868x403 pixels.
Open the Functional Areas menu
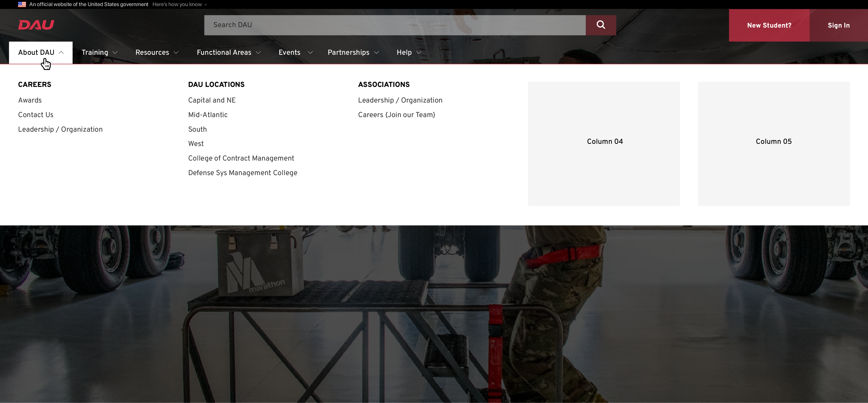point(224,53)
